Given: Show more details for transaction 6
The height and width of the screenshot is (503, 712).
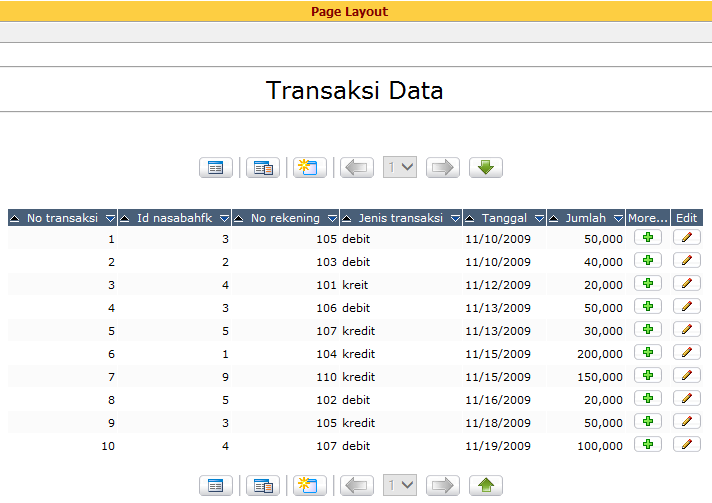Looking at the screenshot, I should tap(648, 353).
